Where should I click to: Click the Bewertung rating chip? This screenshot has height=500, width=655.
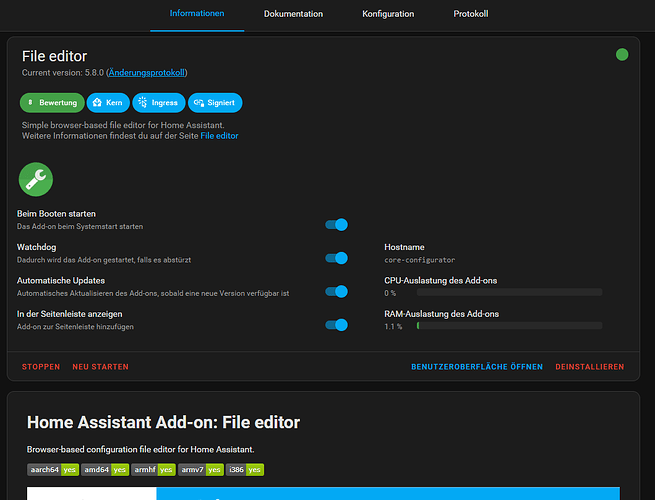coord(52,103)
